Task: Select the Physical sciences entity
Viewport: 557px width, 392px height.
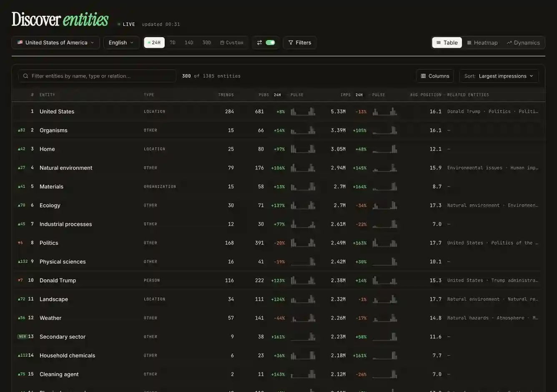Action: click(x=63, y=261)
